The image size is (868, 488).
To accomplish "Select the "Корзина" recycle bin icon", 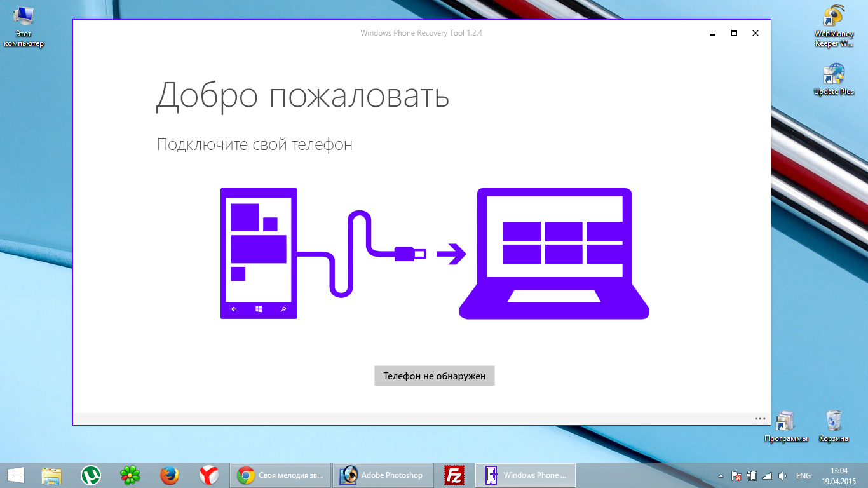I will (x=834, y=426).
